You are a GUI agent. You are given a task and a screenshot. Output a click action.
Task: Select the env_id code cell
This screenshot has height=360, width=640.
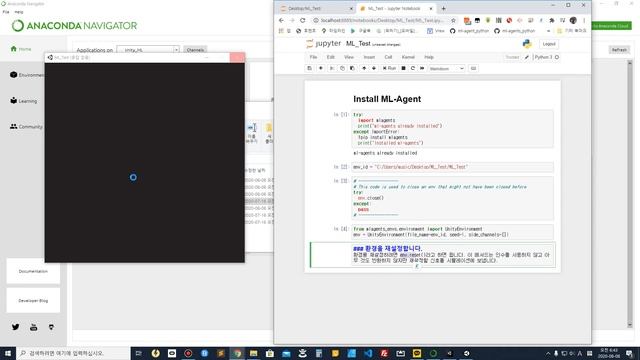coord(452,167)
